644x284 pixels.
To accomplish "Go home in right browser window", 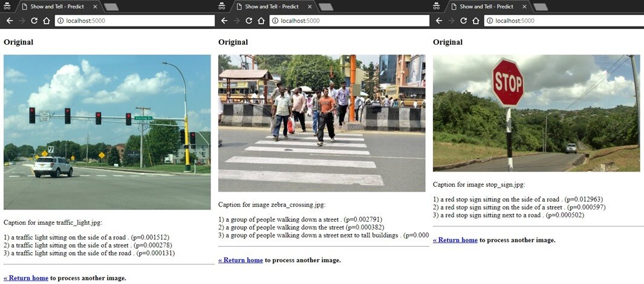I will [x=476, y=21].
